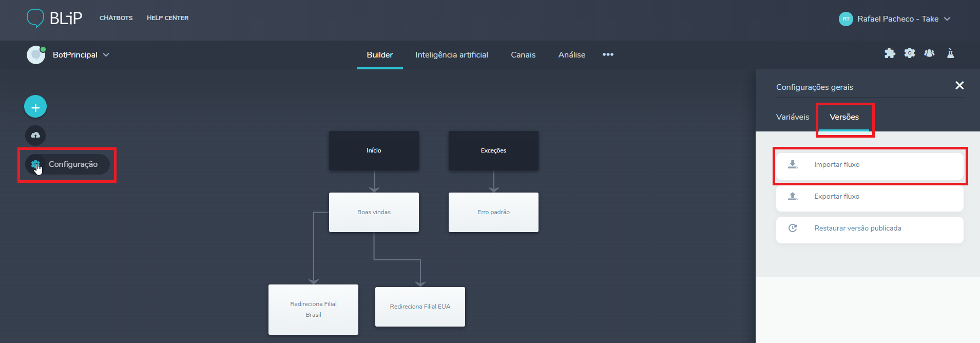Switch to the Versões tab
This screenshot has height=343, width=980.
[x=844, y=117]
